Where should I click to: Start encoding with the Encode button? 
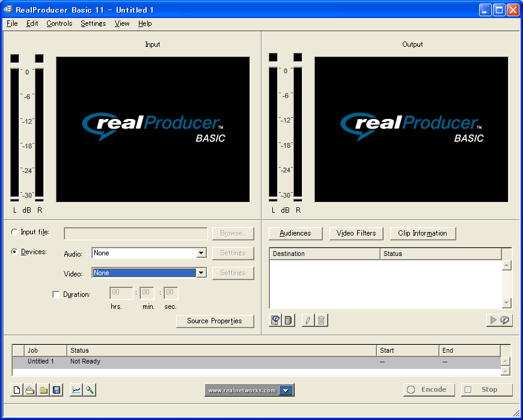(429, 390)
